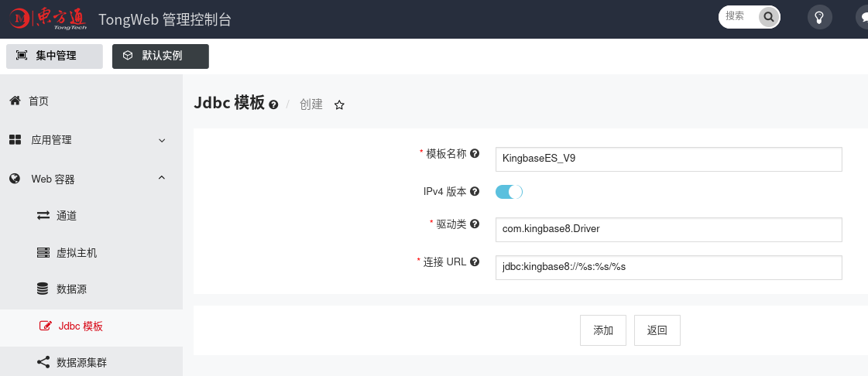Click the home icon beside 首页

[15, 101]
